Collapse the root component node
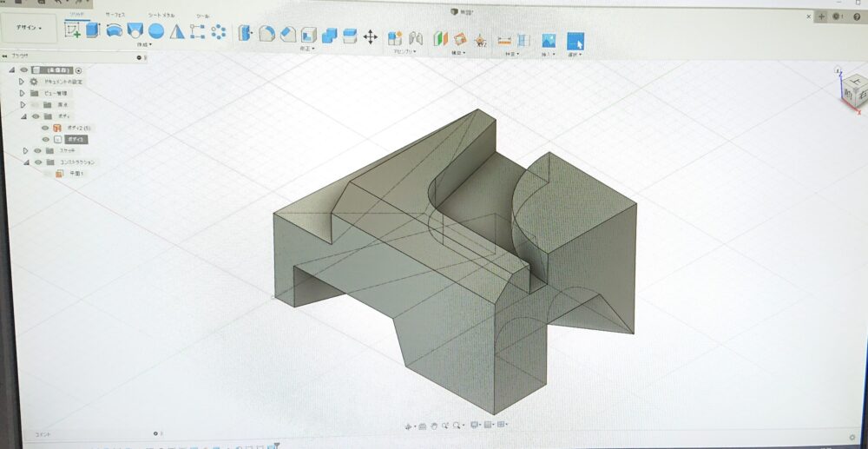868x449 pixels. coord(11,70)
